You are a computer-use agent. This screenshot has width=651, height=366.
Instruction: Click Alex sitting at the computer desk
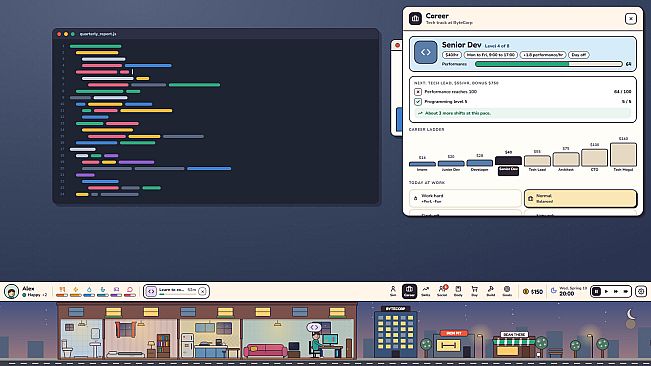[x=317, y=346]
